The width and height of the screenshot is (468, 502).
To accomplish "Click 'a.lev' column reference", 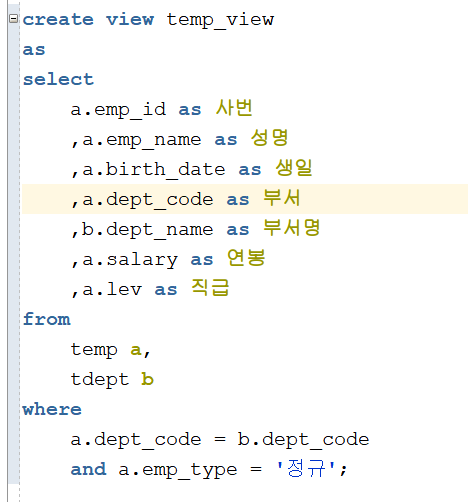I will click(112, 289).
